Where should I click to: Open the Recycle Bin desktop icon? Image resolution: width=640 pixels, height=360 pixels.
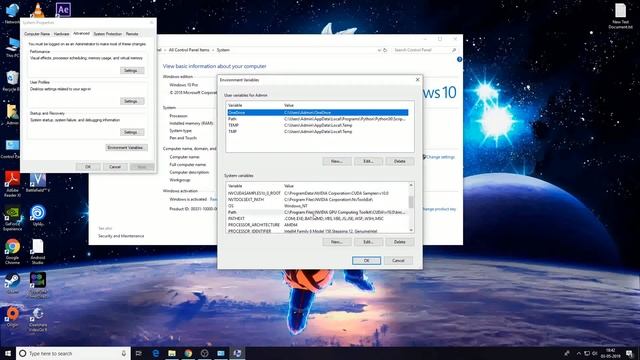(x=12, y=81)
